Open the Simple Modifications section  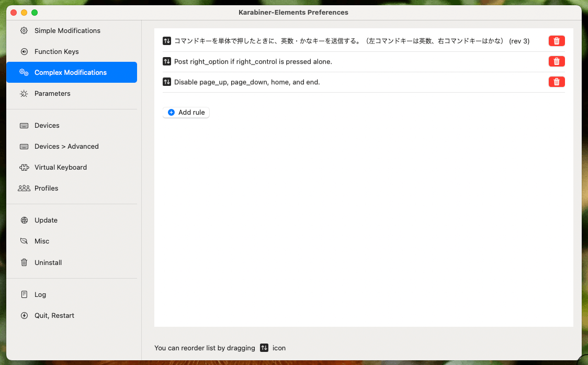pos(67,30)
